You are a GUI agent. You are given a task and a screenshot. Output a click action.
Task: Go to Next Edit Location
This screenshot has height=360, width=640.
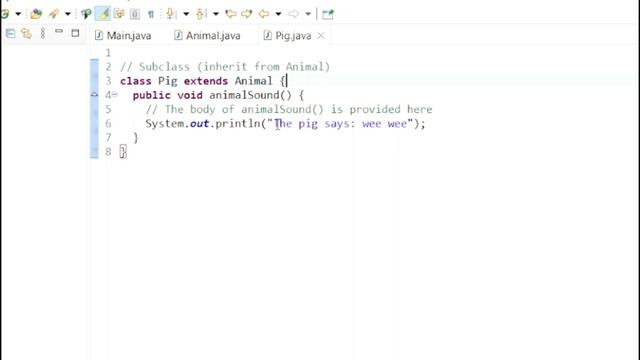(247, 14)
